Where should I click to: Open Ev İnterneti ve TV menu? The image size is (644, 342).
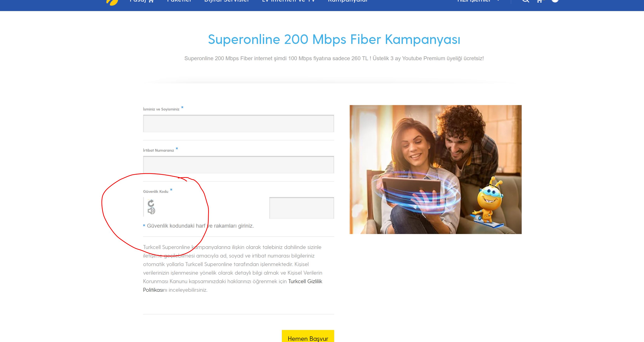(288, 1)
